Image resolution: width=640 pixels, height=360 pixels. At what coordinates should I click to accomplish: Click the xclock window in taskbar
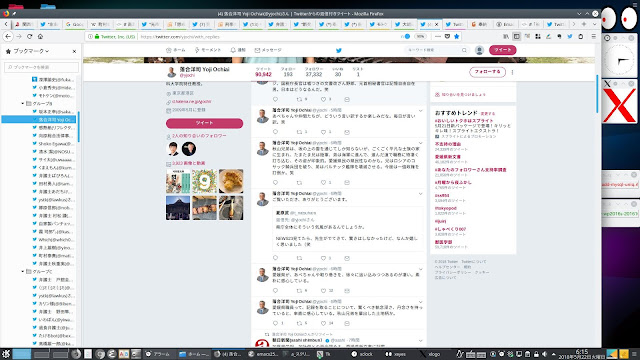[362, 354]
